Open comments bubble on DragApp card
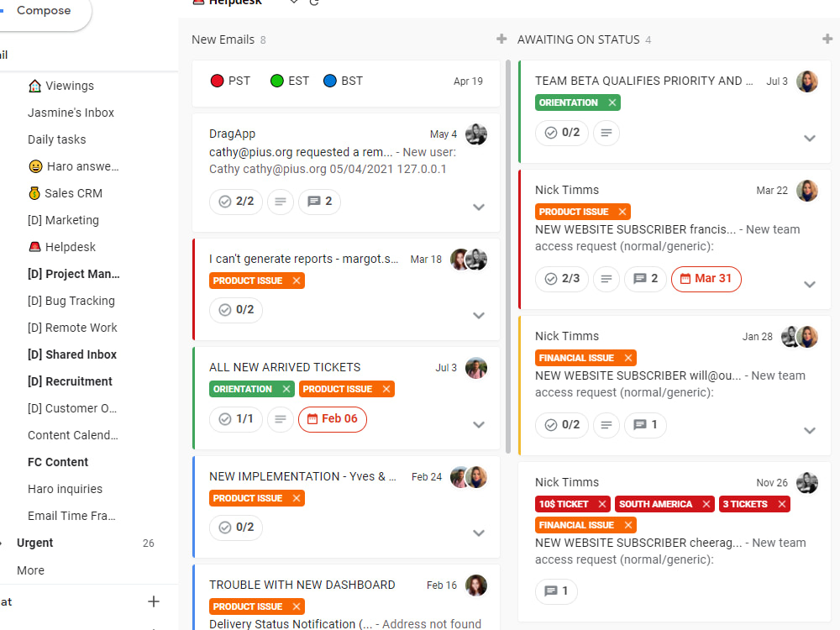Image resolution: width=840 pixels, height=630 pixels. pyautogui.click(x=319, y=202)
